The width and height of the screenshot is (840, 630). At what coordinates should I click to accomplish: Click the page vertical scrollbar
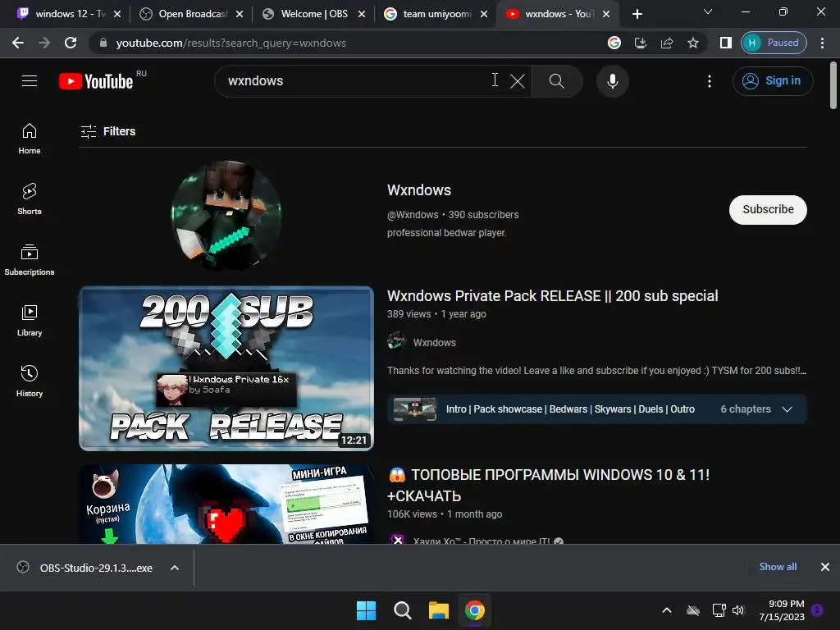coord(833,85)
